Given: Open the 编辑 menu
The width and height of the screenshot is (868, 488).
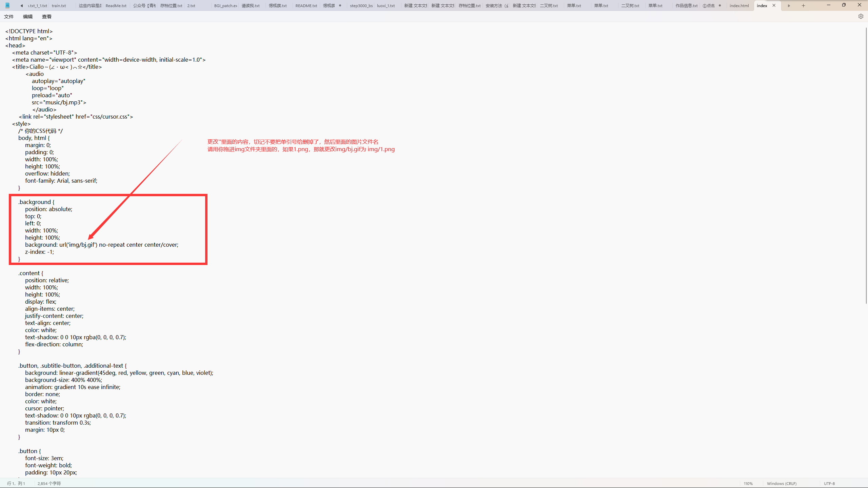Looking at the screenshot, I should (28, 17).
